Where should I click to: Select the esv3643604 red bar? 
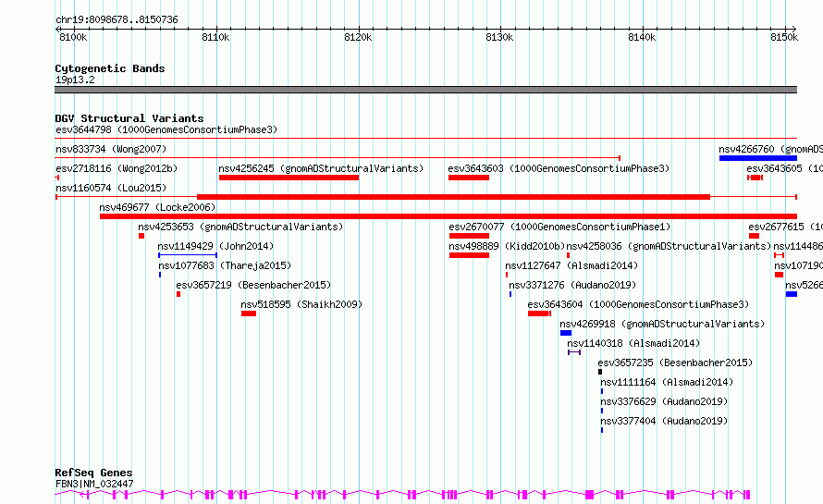coord(539,313)
